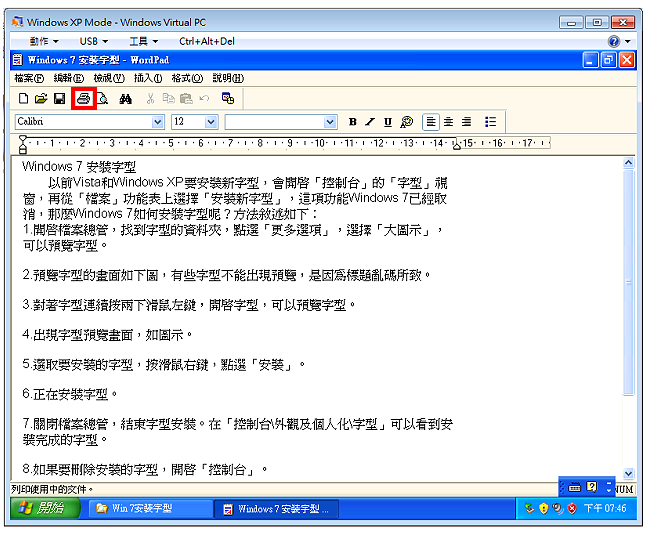Click the Safely Remove Hardware tray icon
648x533 pixels.
click(529, 508)
